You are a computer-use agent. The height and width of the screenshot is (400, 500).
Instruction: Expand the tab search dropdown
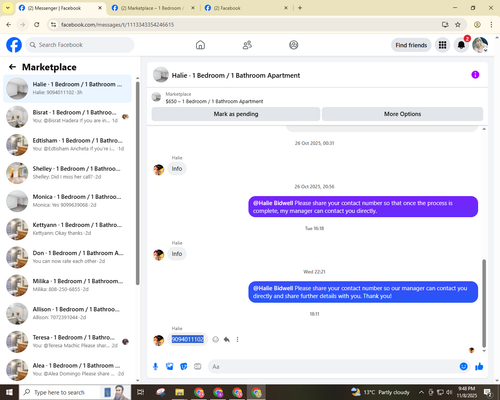coord(7,8)
